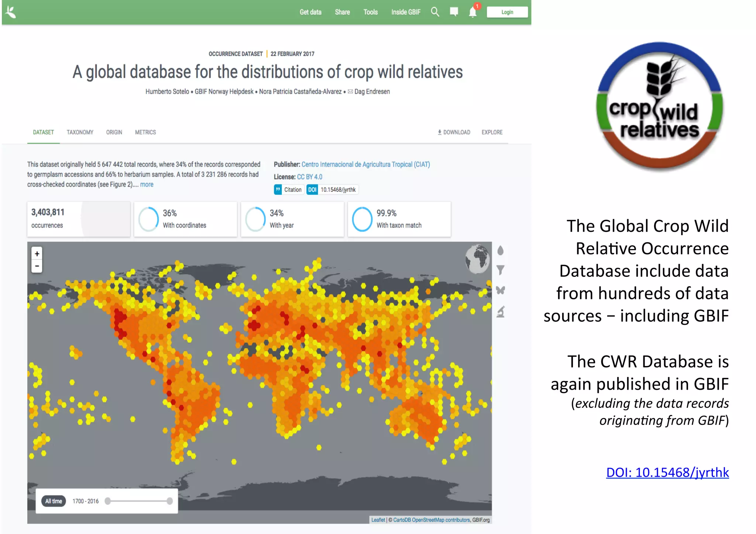Click the butterfly icon beside map
Viewport: 756px width, 534px height.
click(500, 290)
